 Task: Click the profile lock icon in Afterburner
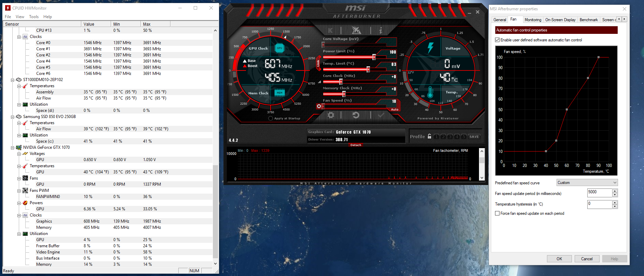pos(429,136)
